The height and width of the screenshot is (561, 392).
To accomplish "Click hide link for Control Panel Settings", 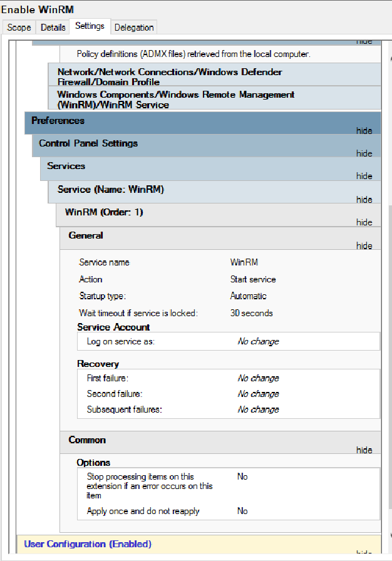I will [364, 153].
